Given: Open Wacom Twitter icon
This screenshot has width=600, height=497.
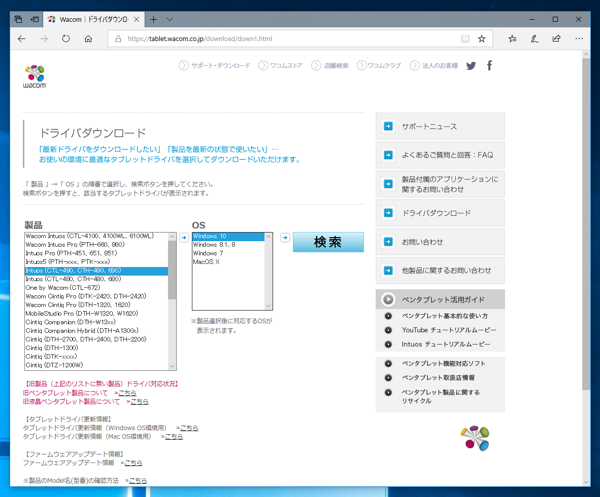Looking at the screenshot, I should click(x=471, y=65).
